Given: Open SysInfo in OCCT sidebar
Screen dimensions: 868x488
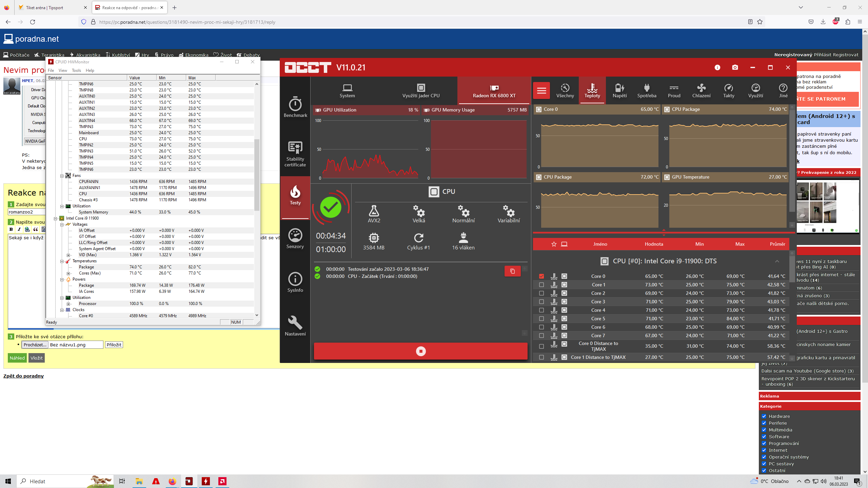Looking at the screenshot, I should (x=295, y=282).
